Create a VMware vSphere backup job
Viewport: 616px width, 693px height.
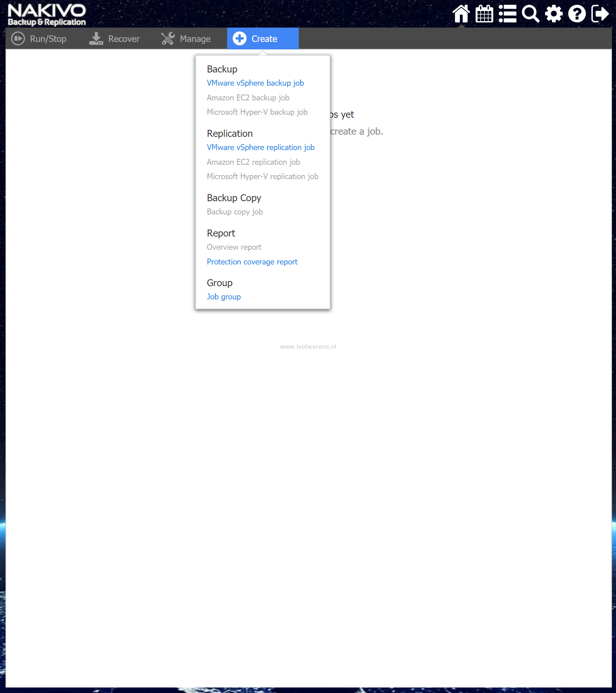click(255, 83)
